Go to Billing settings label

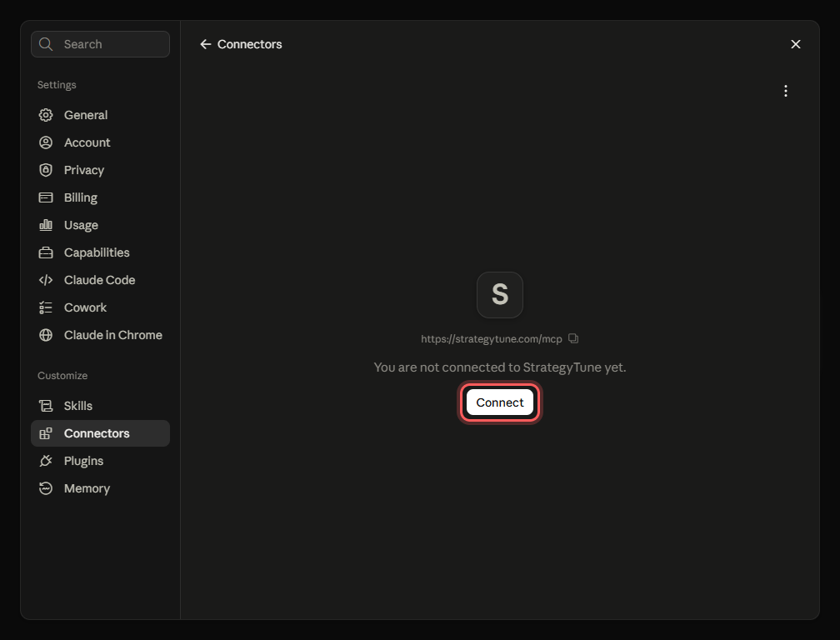pyautogui.click(x=80, y=197)
